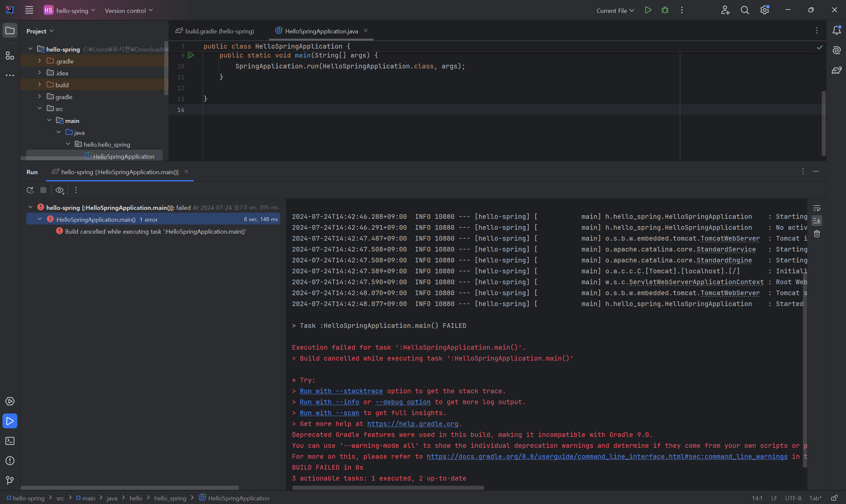The height and width of the screenshot is (504, 846).
Task: Open Run panel options kebab menu
Action: click(803, 171)
